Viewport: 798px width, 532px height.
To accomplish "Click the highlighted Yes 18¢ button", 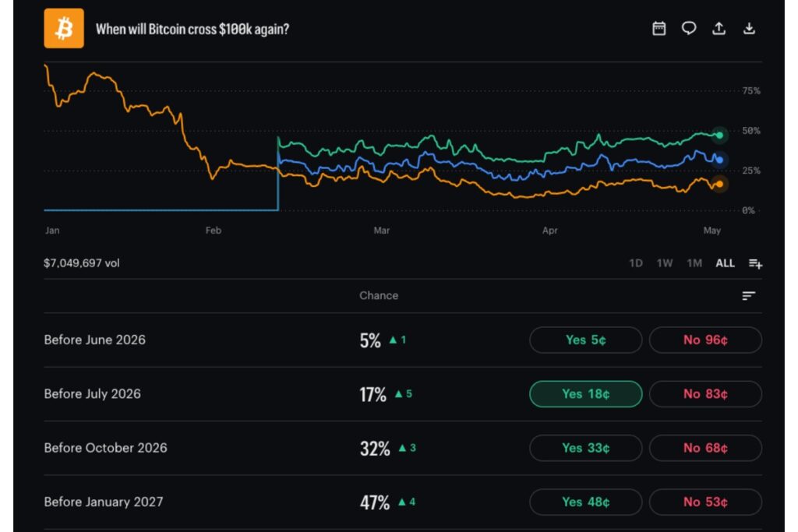I will [586, 393].
